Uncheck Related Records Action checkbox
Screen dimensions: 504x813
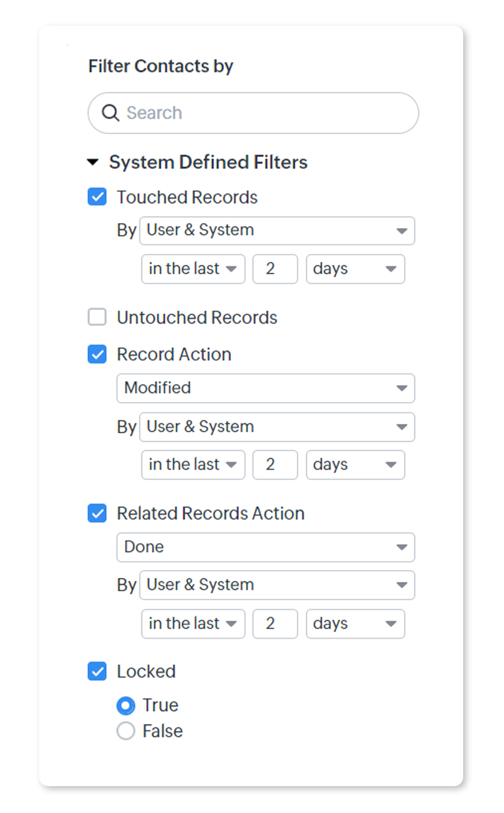pos(97,513)
